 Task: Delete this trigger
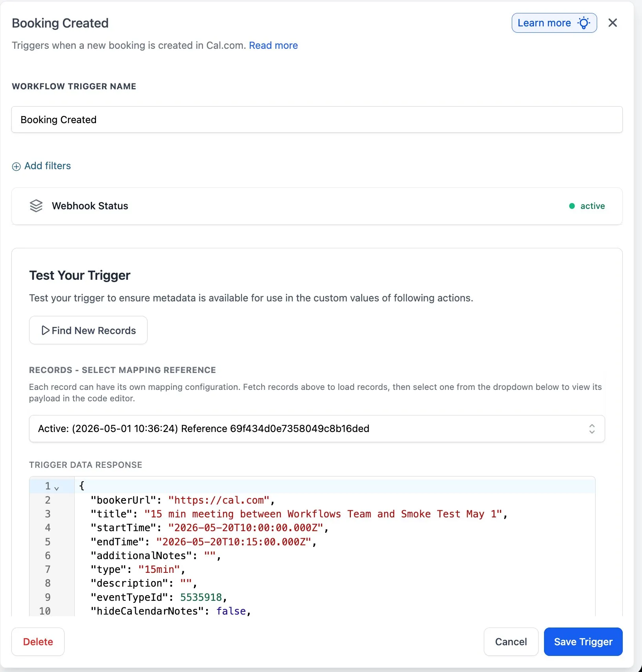[38, 642]
